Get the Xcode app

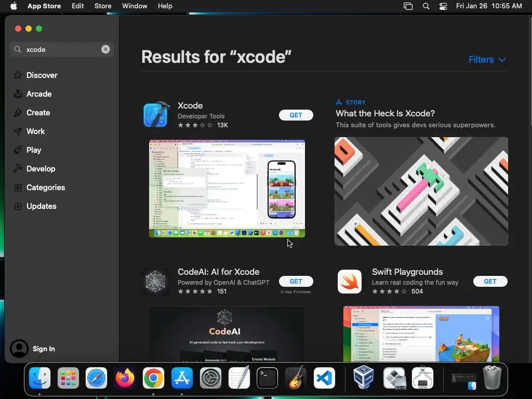(296, 115)
